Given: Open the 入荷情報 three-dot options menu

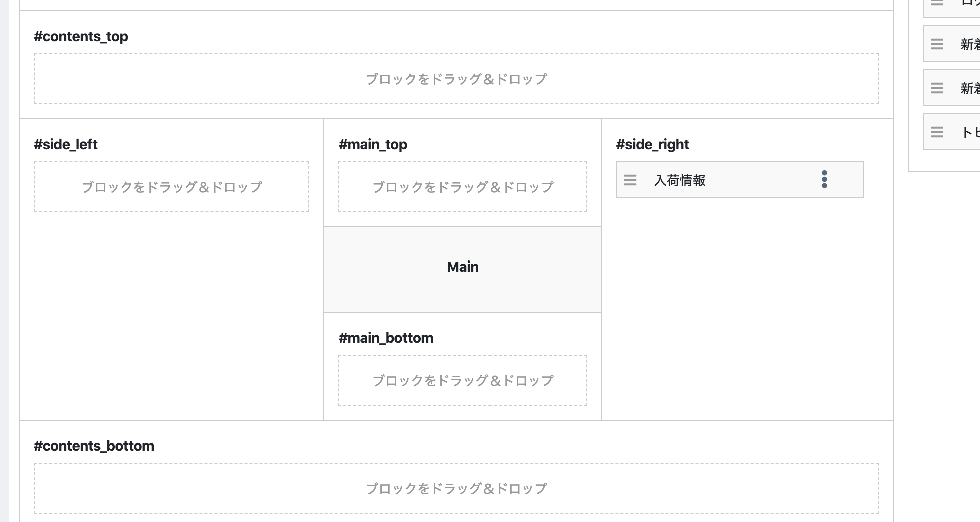Looking at the screenshot, I should coord(824,179).
